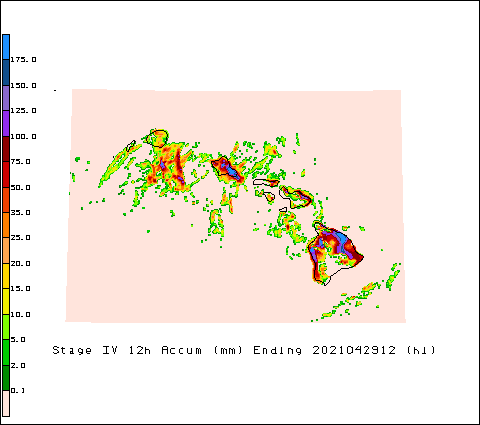Click the bright red 50-75 legend swatch
The height and width of the screenshot is (425, 480).
[6, 175]
